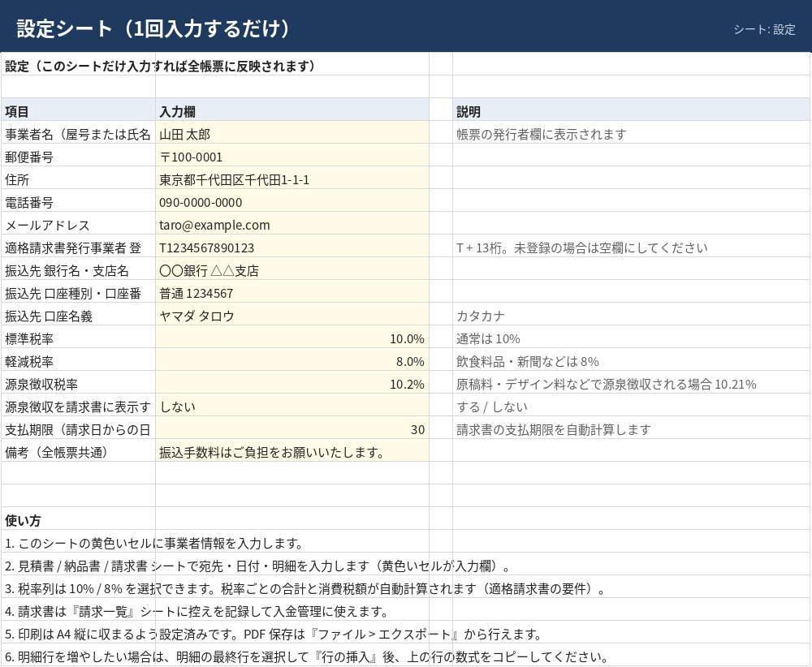
Task: Select the taro@example.com email cell
Action: coord(292,223)
